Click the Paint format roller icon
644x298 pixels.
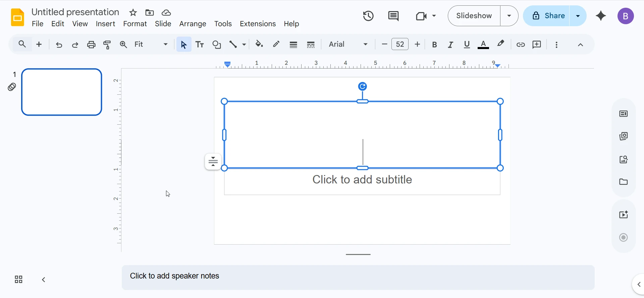click(107, 44)
